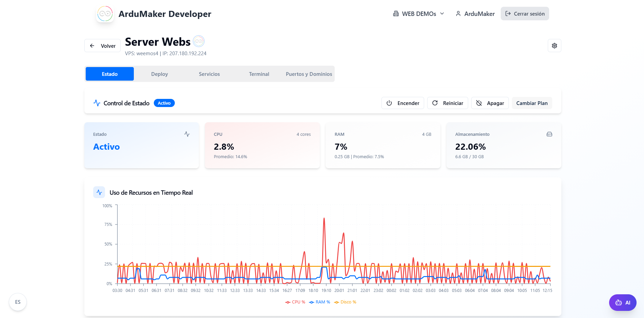Click the Activo status badge
Screen dimensions: 644x318
click(x=164, y=103)
